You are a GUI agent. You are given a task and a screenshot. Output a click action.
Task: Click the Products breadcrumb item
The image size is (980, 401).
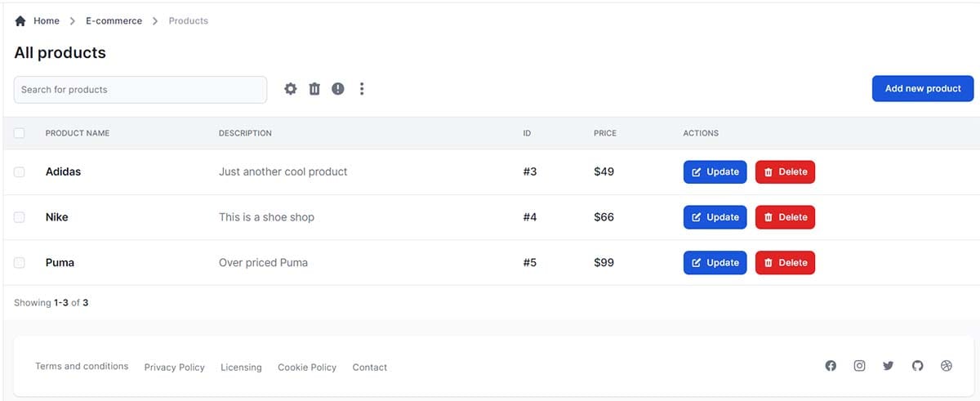pos(189,21)
